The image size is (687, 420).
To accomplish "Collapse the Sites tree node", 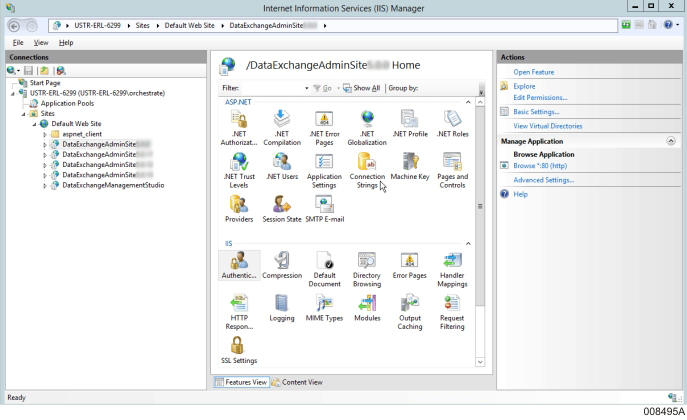I will (x=24, y=114).
